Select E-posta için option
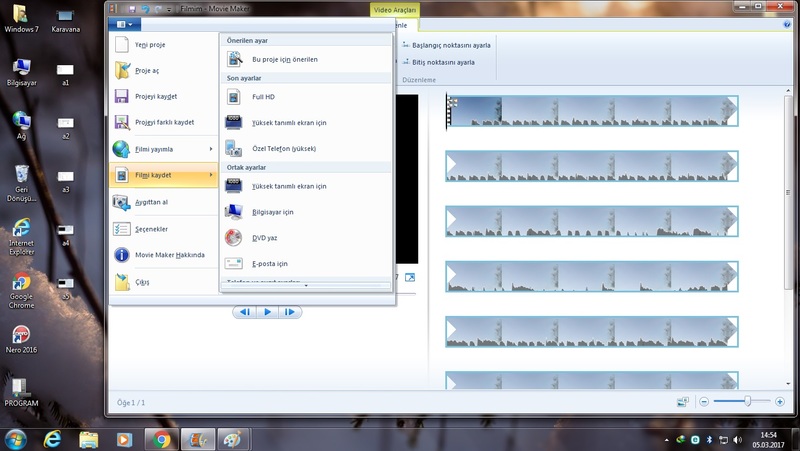The image size is (800, 451). tap(306, 264)
